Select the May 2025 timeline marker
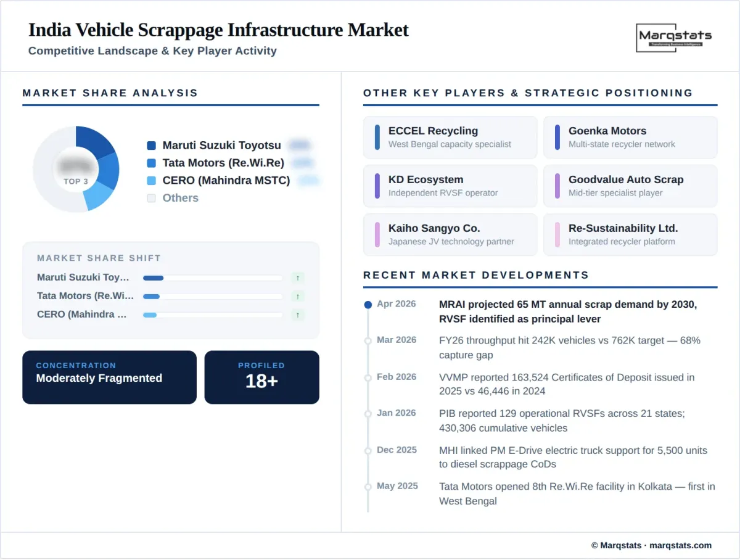Screen dimensions: 740x560 [368, 487]
